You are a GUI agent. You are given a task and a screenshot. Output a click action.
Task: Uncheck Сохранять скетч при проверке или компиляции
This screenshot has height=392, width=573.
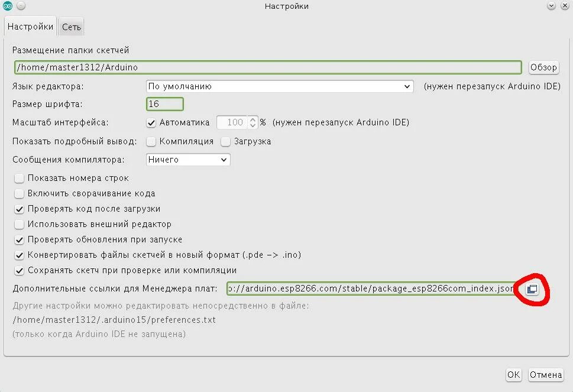tap(19, 271)
